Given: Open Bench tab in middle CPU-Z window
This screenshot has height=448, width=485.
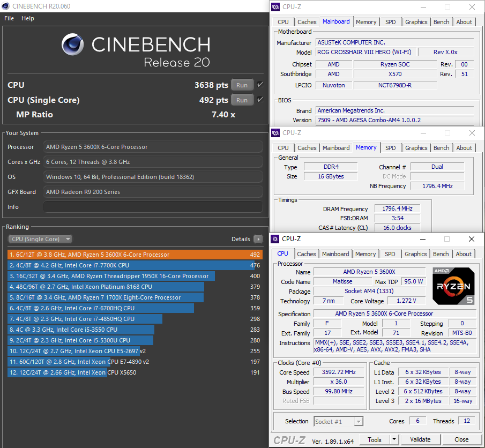Looking at the screenshot, I should pyautogui.click(x=442, y=148).
